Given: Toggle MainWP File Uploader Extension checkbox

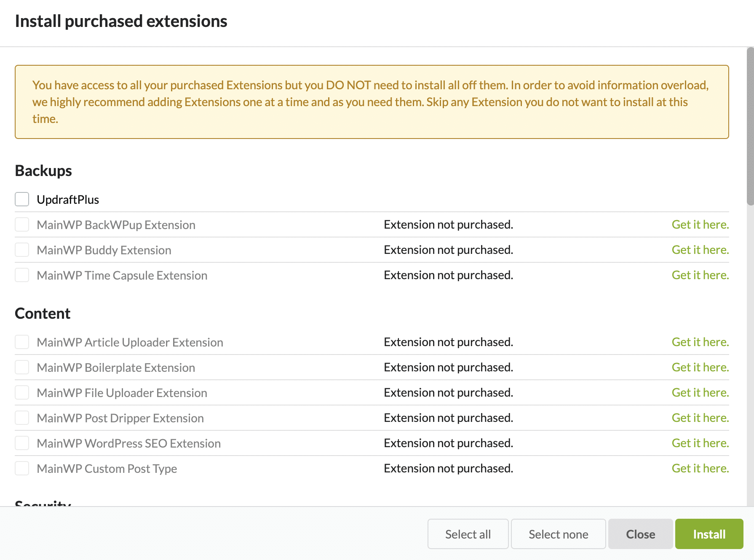Looking at the screenshot, I should click(x=22, y=392).
